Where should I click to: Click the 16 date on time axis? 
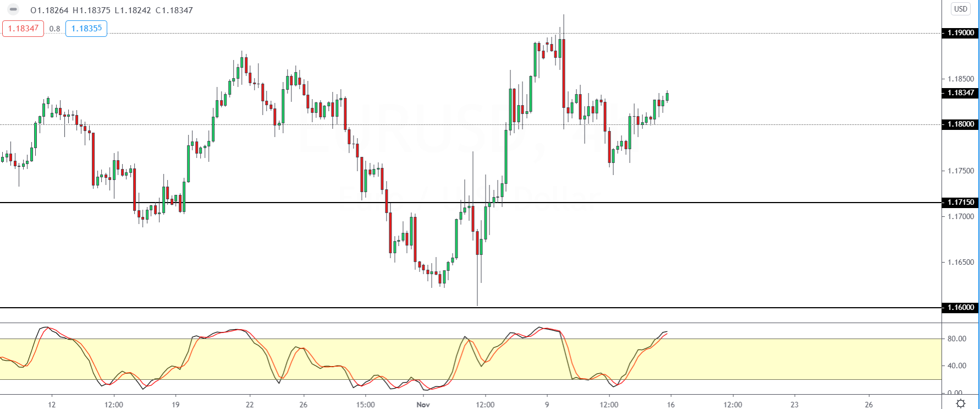click(671, 405)
